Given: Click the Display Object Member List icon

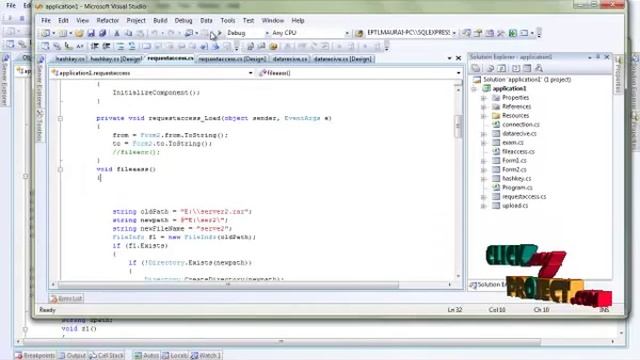Looking at the screenshot, I should (x=45, y=46).
